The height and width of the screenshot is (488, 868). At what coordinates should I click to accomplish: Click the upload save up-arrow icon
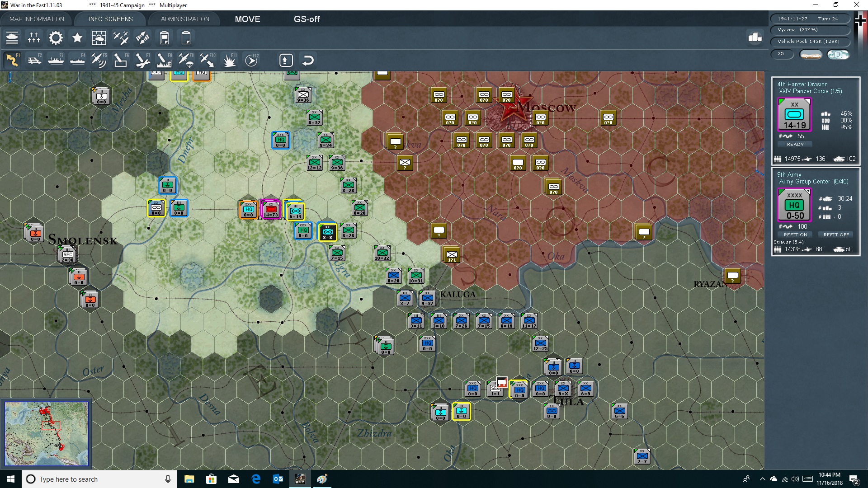286,60
